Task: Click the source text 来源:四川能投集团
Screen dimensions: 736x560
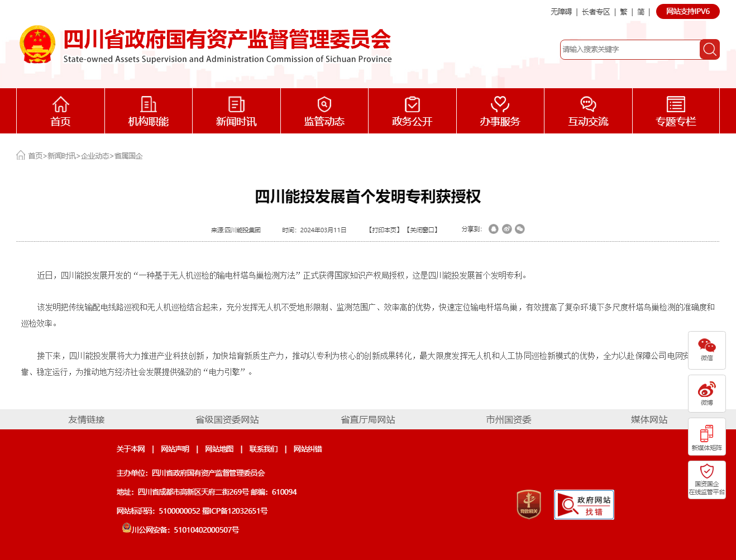Action: 236,230
